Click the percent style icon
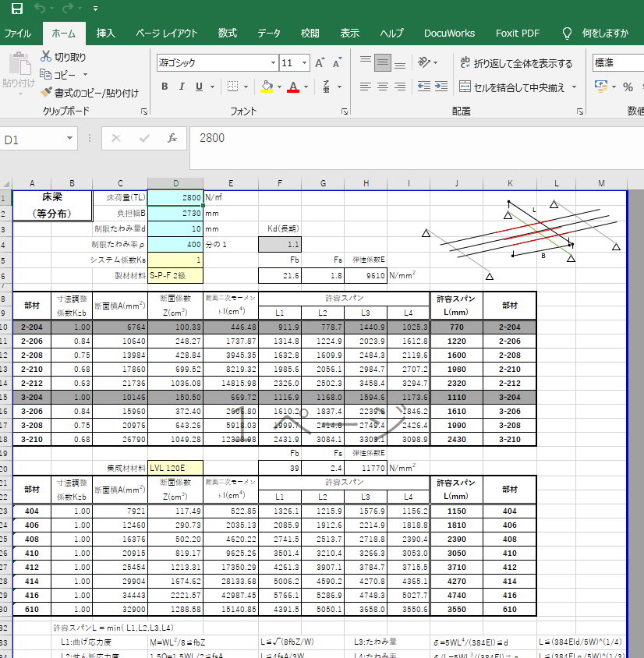Image resolution: width=644 pixels, height=658 pixels. 628,87
